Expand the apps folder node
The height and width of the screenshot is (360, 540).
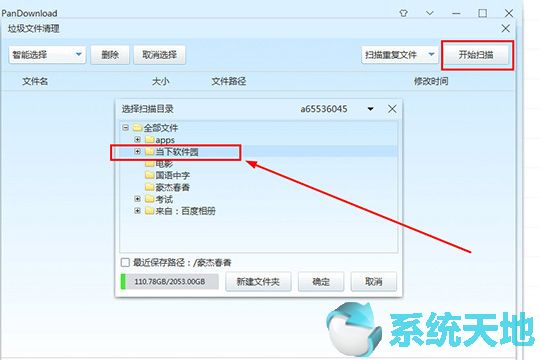[137, 140]
